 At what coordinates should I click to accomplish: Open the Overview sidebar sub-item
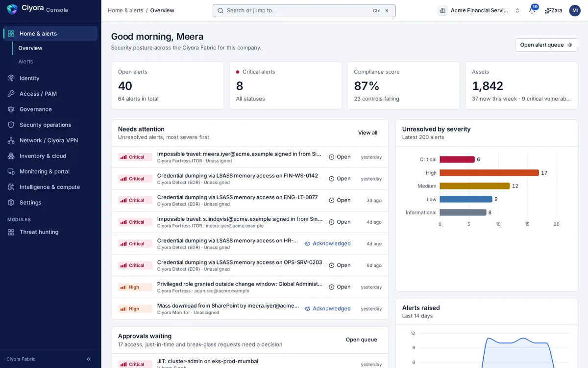pos(30,48)
